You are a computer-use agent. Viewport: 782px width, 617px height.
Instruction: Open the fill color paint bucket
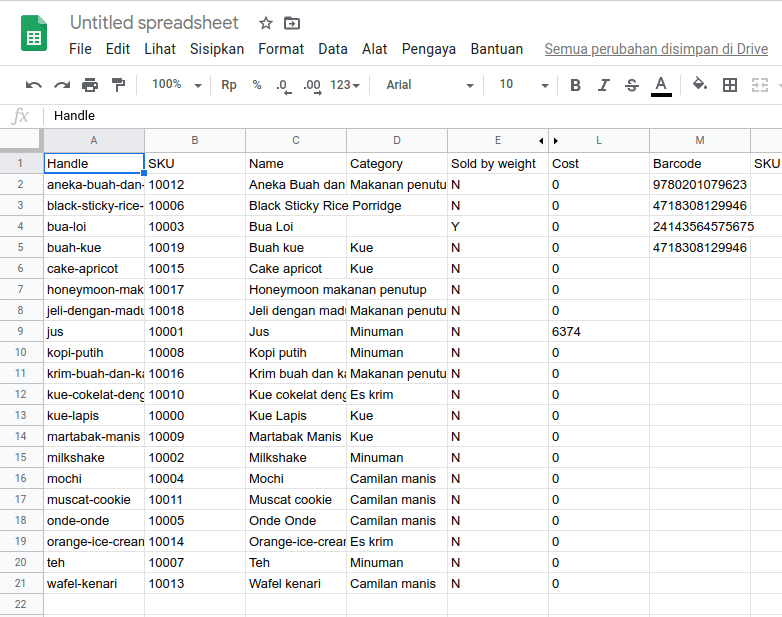click(700, 85)
